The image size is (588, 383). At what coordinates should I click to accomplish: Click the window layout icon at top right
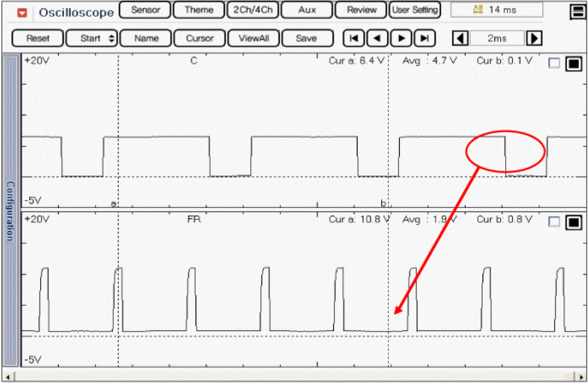point(577,12)
